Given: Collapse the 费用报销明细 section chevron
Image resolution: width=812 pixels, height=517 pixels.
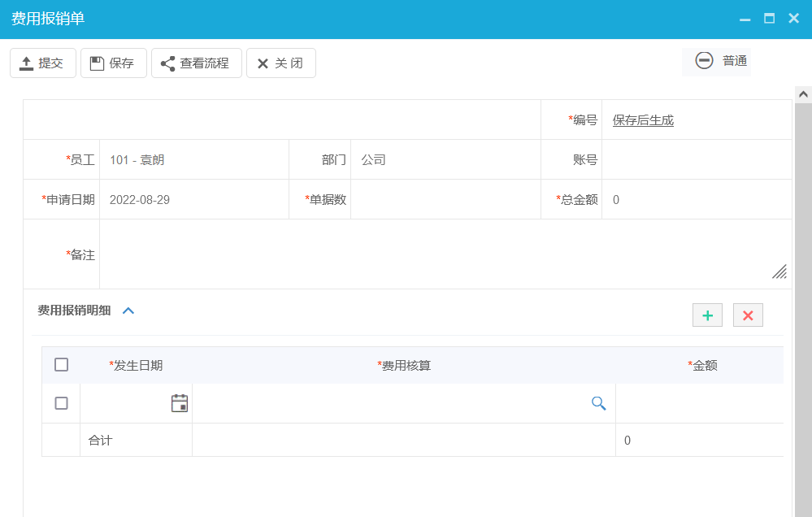Looking at the screenshot, I should [x=128, y=311].
